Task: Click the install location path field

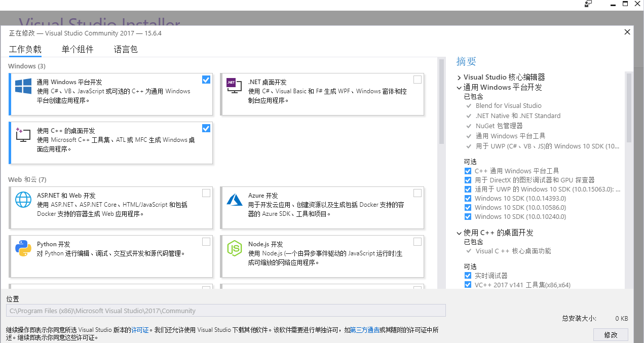Action: 226,311
